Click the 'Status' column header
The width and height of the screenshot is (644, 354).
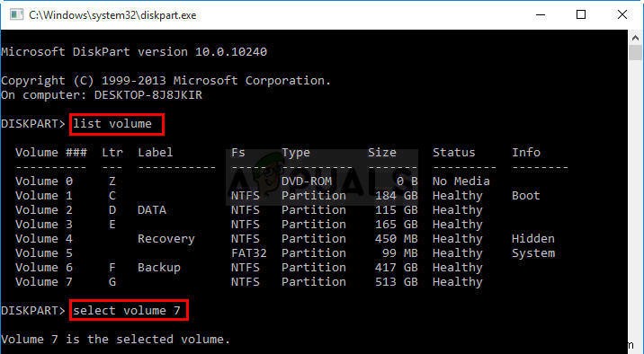(x=454, y=153)
